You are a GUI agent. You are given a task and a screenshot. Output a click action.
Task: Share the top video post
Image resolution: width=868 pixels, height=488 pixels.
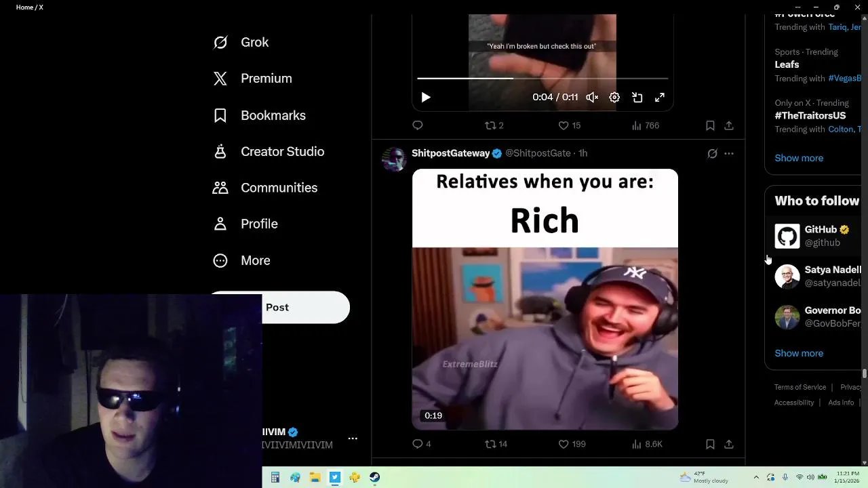tap(729, 125)
